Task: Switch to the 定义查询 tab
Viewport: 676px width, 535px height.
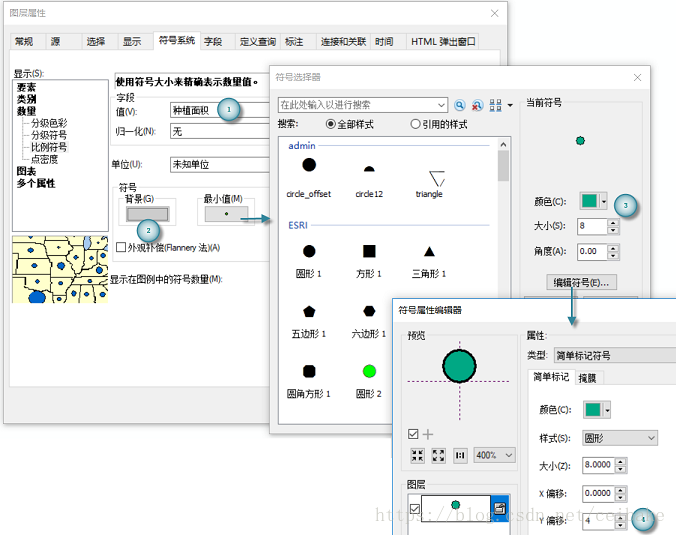Action: point(258,41)
